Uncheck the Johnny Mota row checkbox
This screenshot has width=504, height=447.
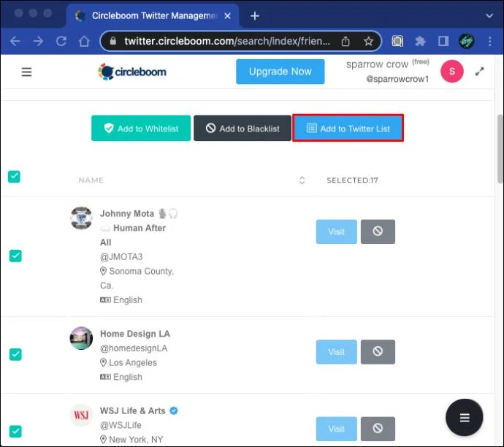pos(15,256)
